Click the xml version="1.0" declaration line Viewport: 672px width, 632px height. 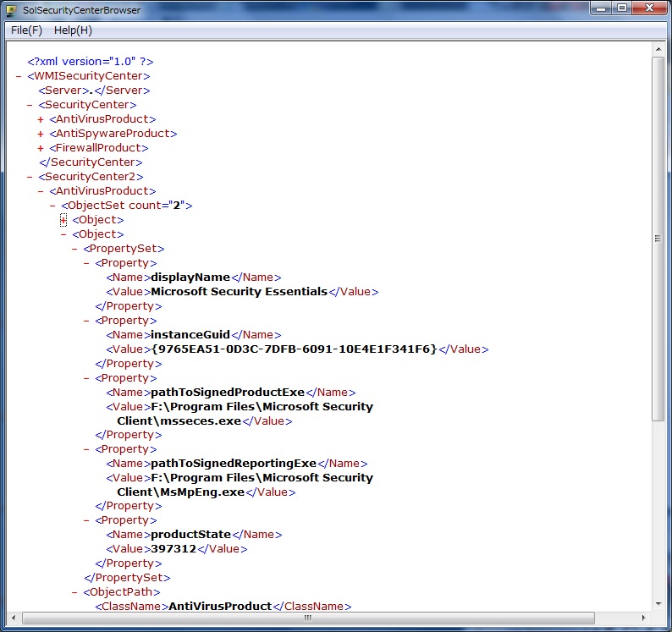coord(91,62)
